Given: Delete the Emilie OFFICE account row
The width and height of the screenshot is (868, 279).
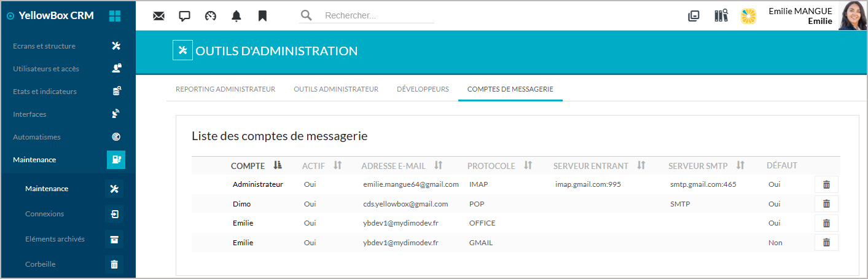Looking at the screenshot, I should pos(826,224).
